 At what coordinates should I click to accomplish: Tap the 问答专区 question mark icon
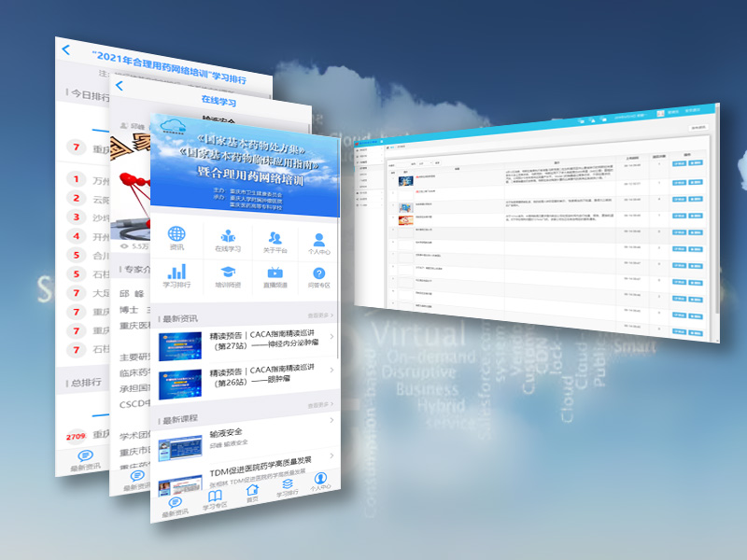click(x=319, y=273)
